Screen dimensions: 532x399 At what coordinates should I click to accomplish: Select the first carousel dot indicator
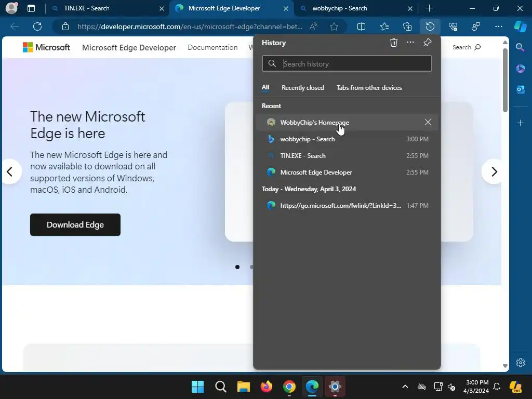(x=237, y=268)
